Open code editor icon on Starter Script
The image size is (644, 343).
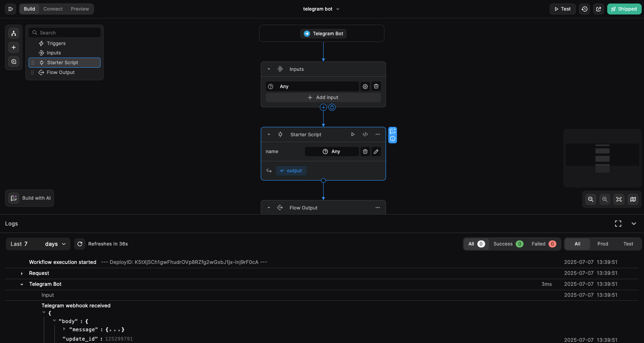coord(365,134)
